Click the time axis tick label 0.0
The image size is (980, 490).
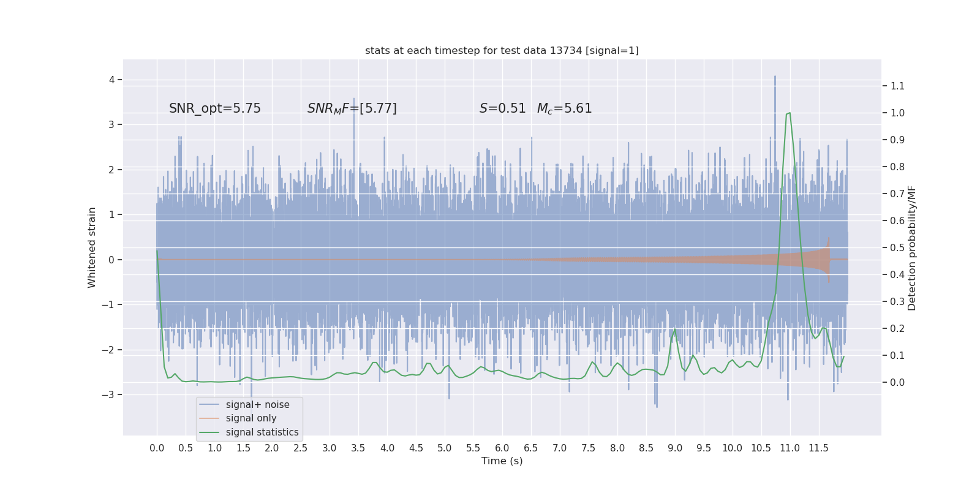coord(157,448)
